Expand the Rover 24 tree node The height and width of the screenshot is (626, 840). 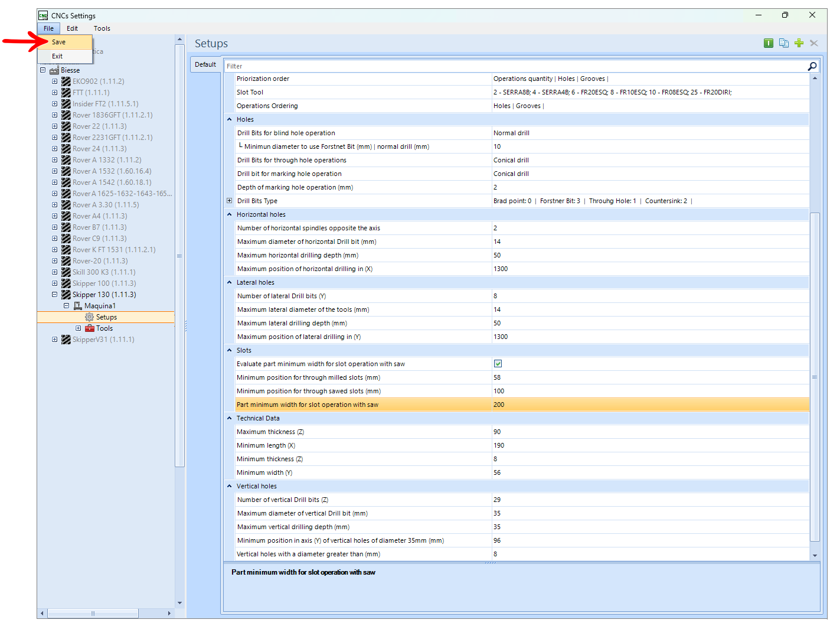pos(55,149)
